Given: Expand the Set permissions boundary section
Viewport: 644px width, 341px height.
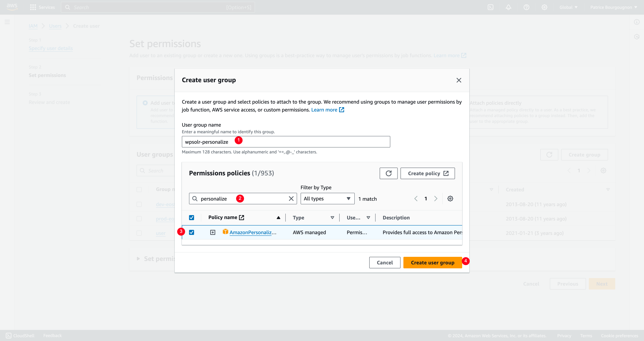Looking at the screenshot, I should (x=138, y=259).
